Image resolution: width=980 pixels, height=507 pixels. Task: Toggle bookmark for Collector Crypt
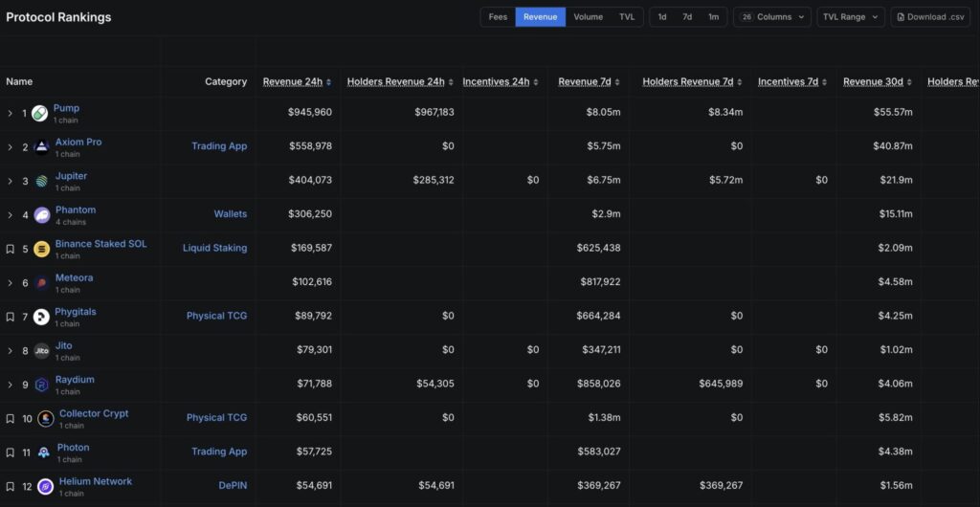pyautogui.click(x=11, y=419)
